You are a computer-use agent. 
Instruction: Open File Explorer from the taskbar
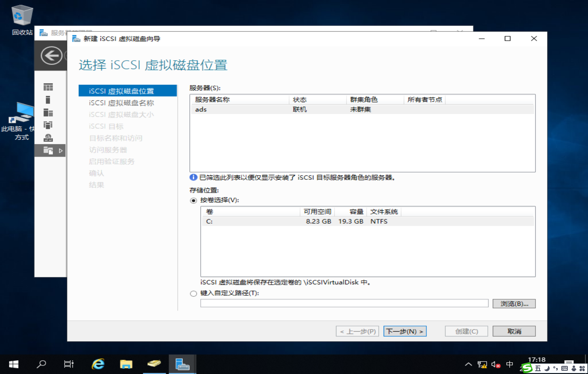click(x=126, y=363)
